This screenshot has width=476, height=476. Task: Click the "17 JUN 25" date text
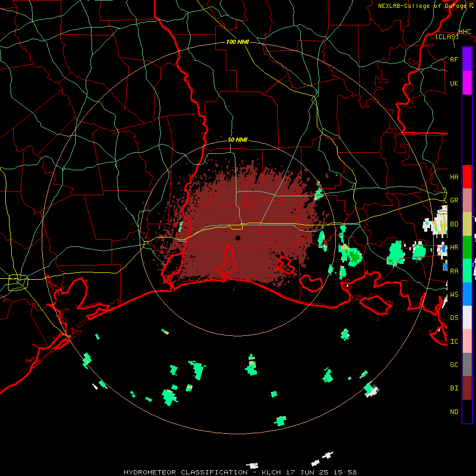[x=308, y=472]
